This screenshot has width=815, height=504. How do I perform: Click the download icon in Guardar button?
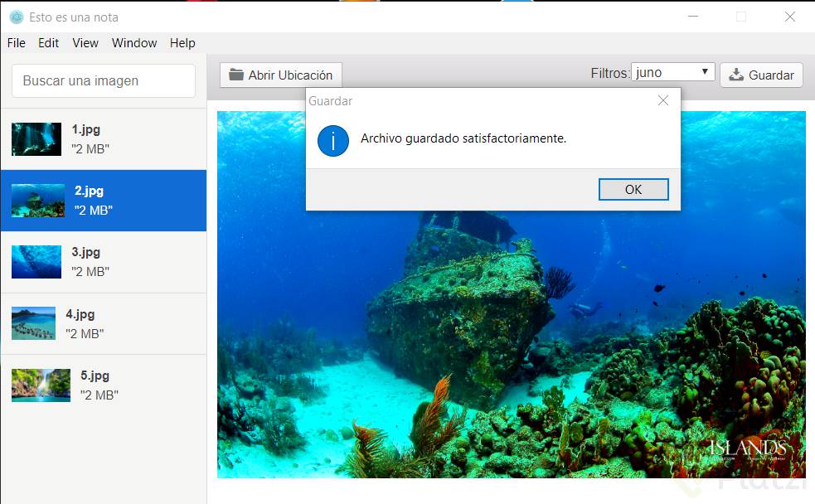736,75
